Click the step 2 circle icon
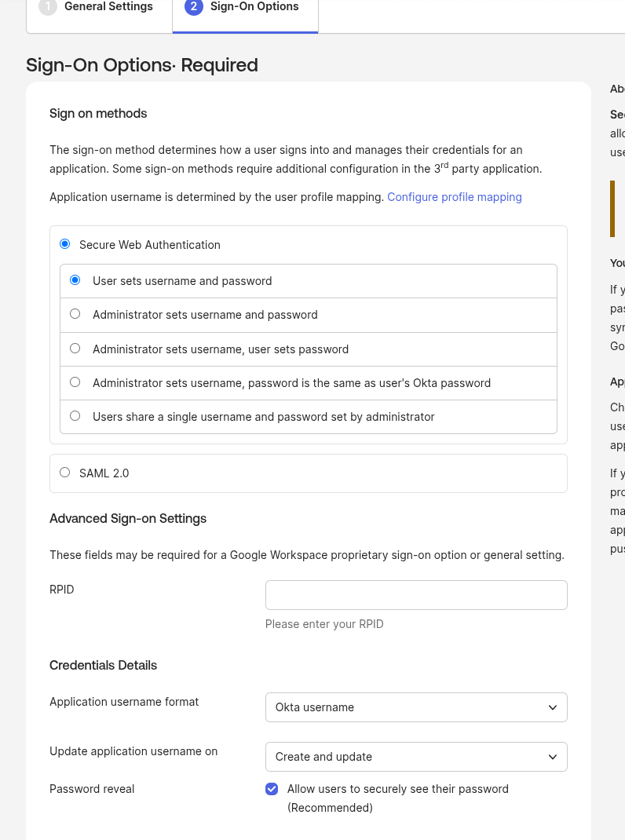Image resolution: width=625 pixels, height=840 pixels. pos(193,7)
